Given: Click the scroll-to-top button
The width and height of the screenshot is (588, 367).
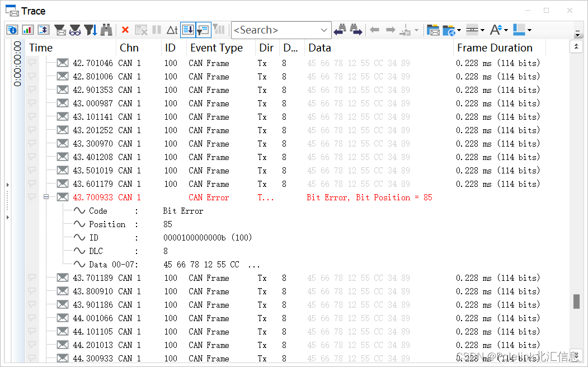Looking at the screenshot, I should [576, 47].
